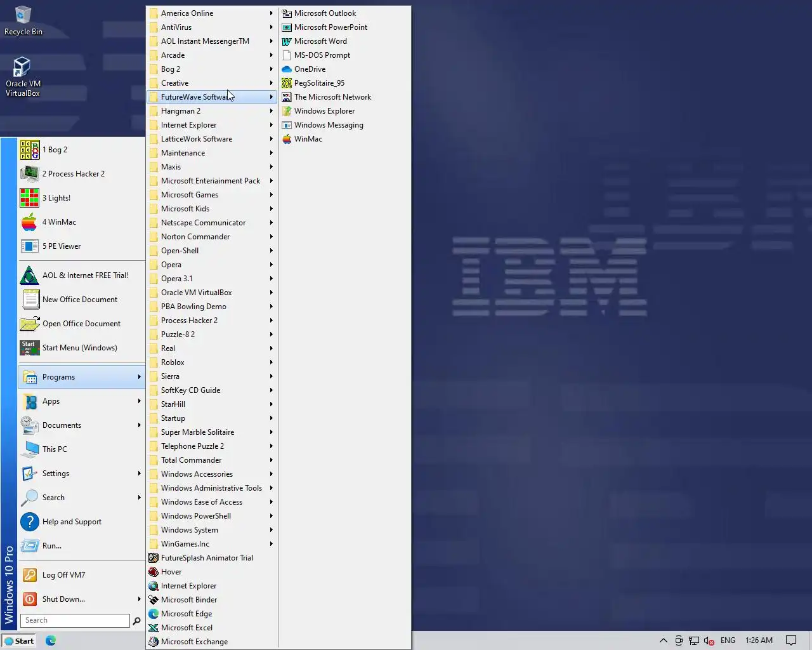Image resolution: width=812 pixels, height=650 pixels.
Task: Click the Start menu Search box
Action: coord(75,621)
